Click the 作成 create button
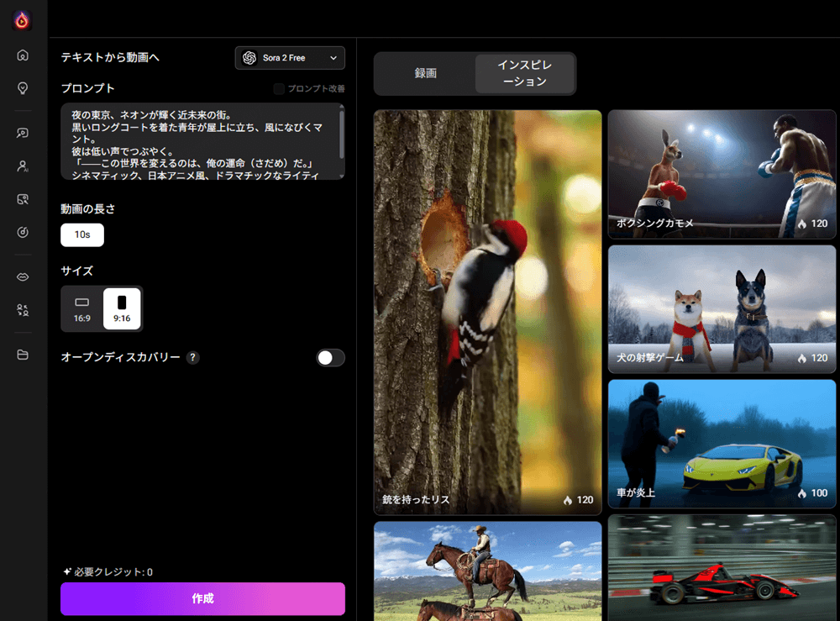The width and height of the screenshot is (840, 621). tap(202, 598)
